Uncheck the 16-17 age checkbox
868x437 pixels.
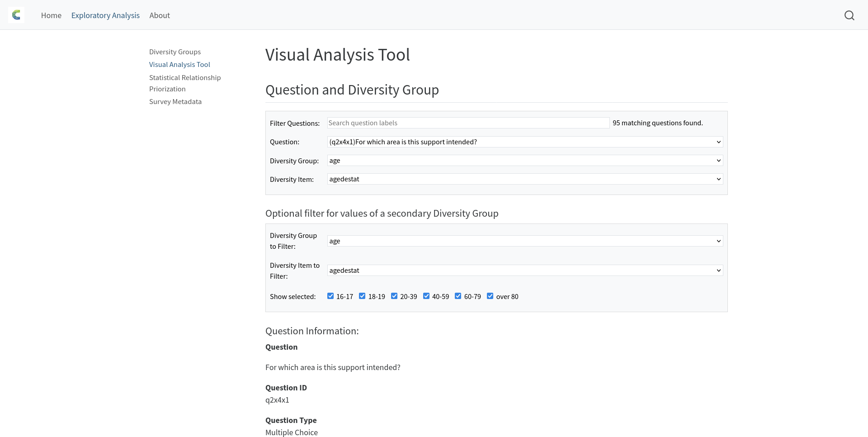[x=331, y=295]
